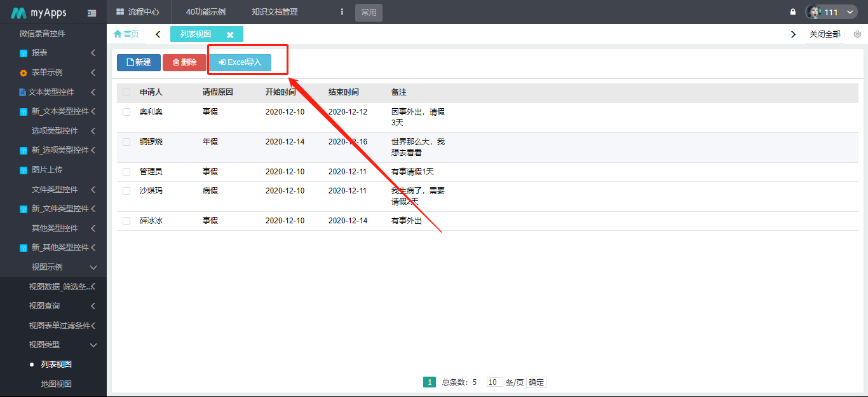Viewport: 868px width, 397px height.
Task: Click the 新_文本类型控件 cube icon
Action: click(24, 112)
